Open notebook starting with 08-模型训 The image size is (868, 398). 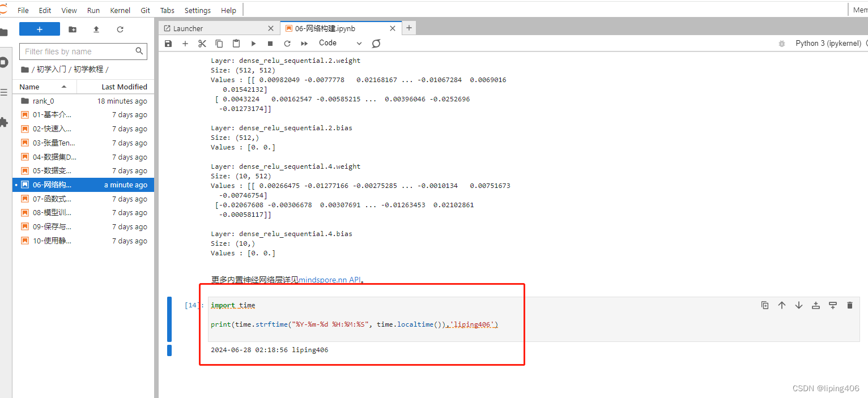pyautogui.click(x=83, y=213)
